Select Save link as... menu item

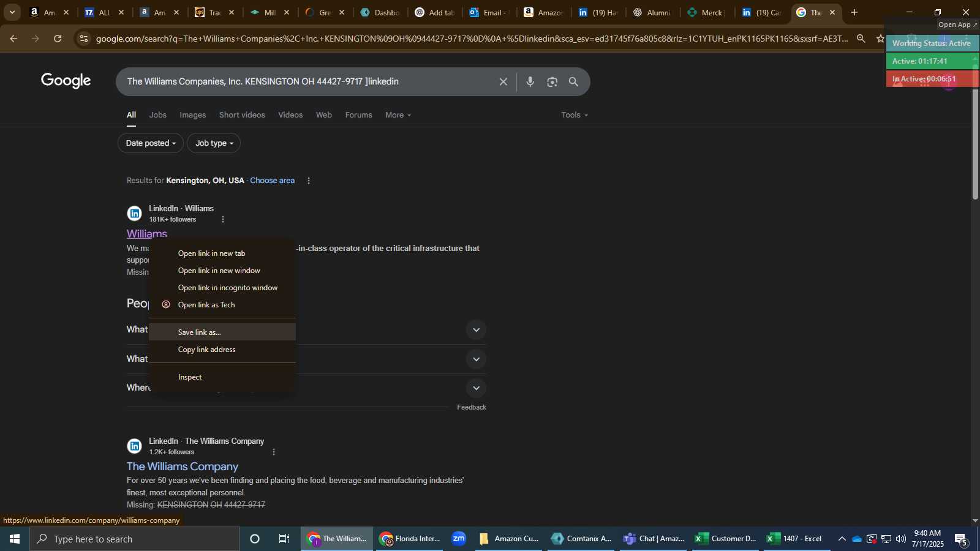[x=222, y=332]
